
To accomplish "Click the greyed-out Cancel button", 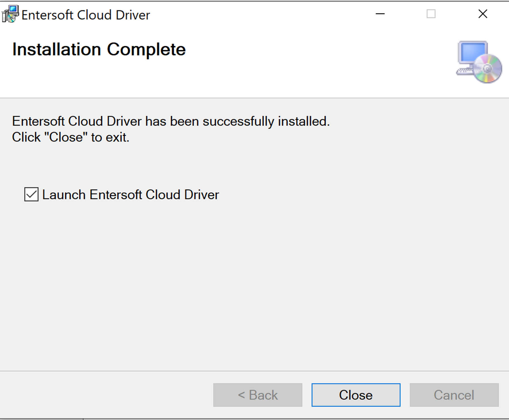I will click(x=454, y=395).
